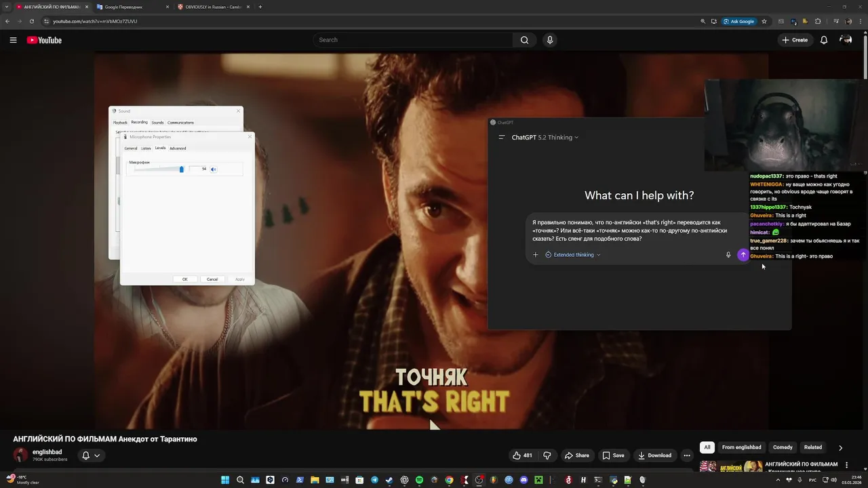
Task: Expand the Extended thinking options
Action: 573,255
